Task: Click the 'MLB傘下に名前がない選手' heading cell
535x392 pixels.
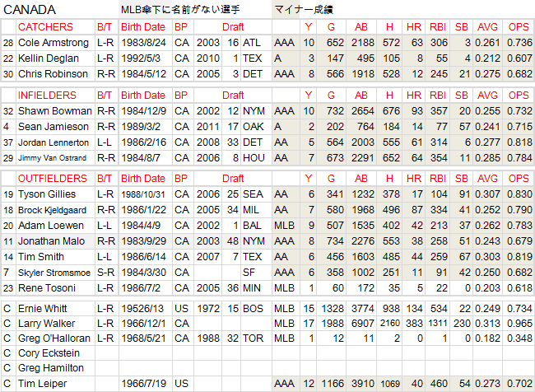Action: coord(180,10)
